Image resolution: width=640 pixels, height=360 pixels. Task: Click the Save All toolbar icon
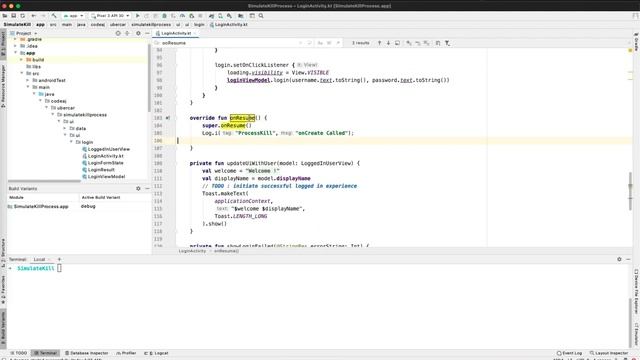coord(13,16)
